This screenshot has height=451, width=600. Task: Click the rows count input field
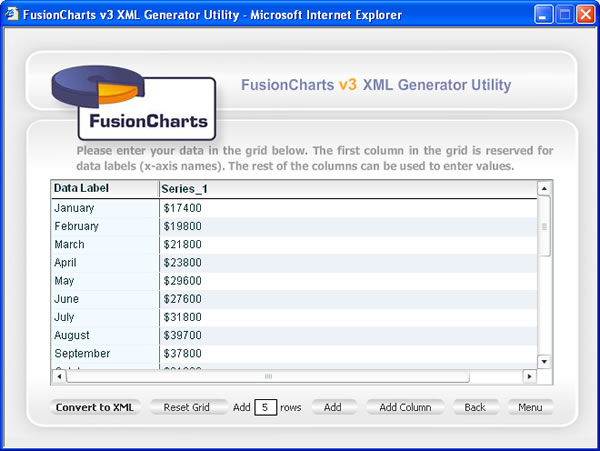pyautogui.click(x=265, y=408)
